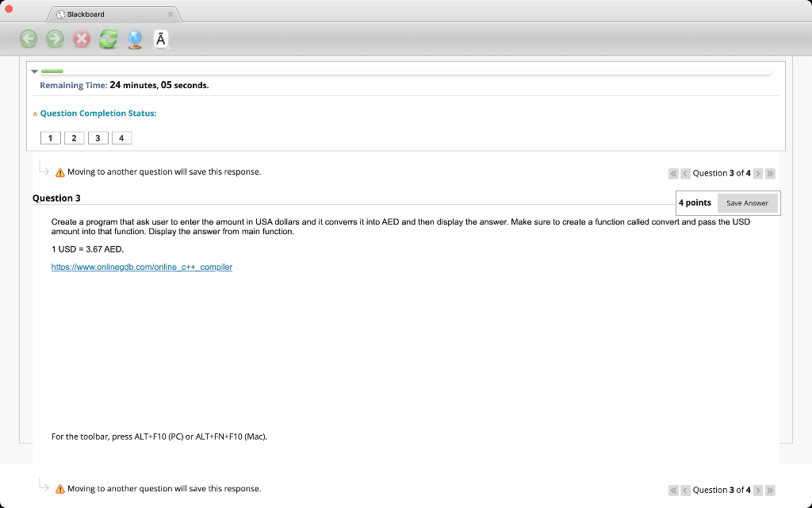Screen dimensions: 812x508
Task: Jump to question 1 in completion status
Action: pos(50,138)
